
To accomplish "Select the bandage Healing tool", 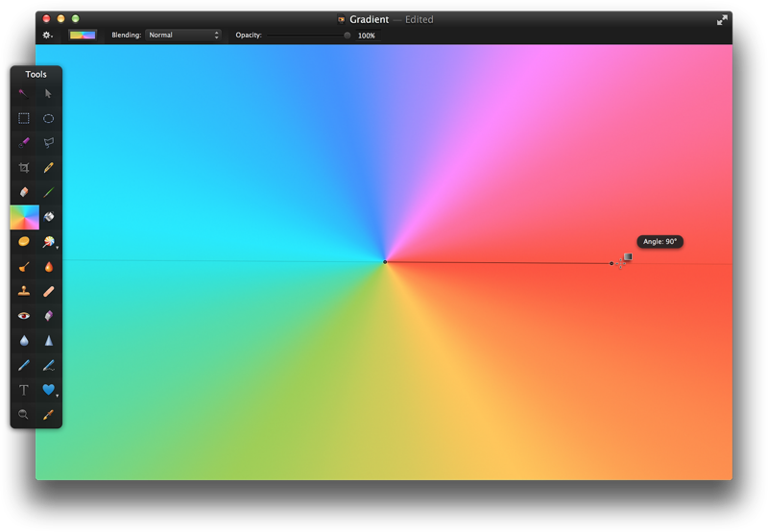I will click(x=49, y=291).
